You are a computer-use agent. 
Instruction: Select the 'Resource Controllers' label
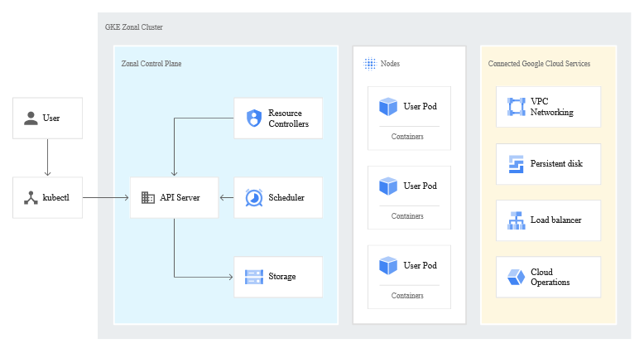click(x=288, y=118)
